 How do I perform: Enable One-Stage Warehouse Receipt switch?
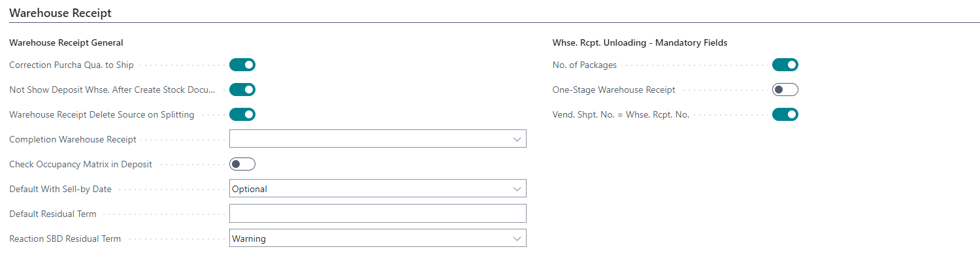point(785,90)
